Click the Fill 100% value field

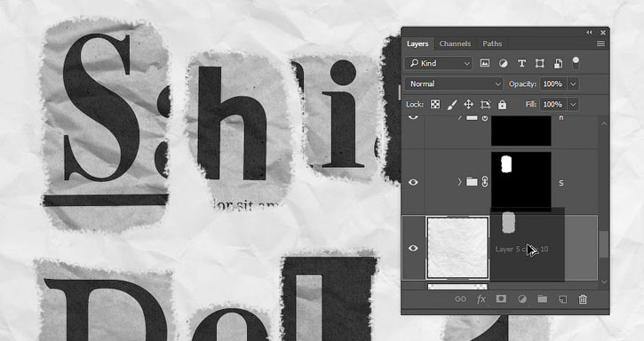point(553,105)
